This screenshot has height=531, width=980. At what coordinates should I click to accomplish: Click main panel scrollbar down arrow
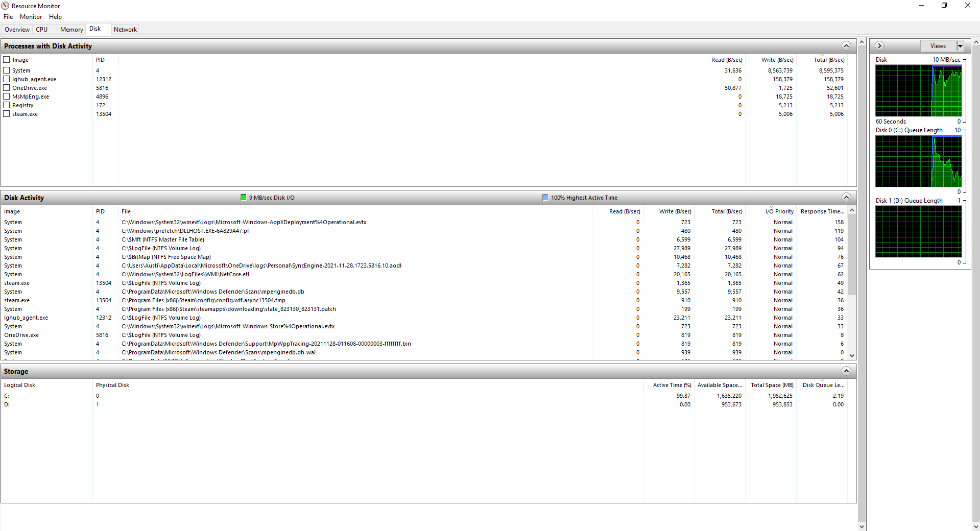point(862,526)
